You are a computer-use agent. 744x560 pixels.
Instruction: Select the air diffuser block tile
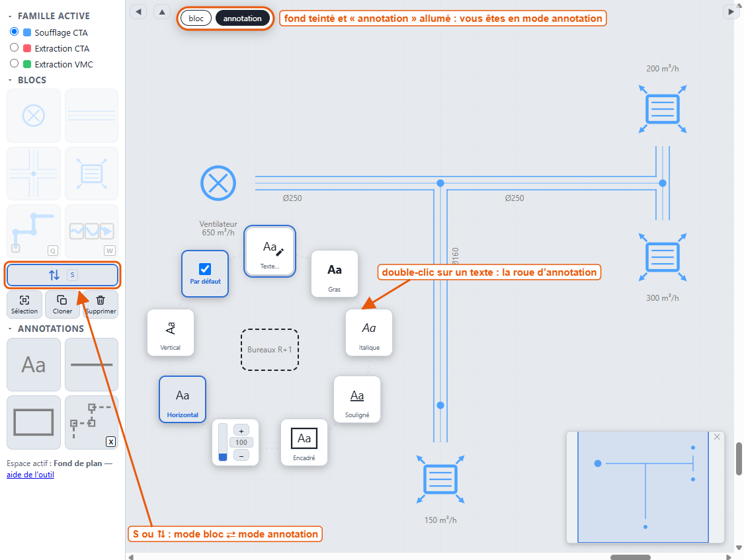(x=91, y=173)
